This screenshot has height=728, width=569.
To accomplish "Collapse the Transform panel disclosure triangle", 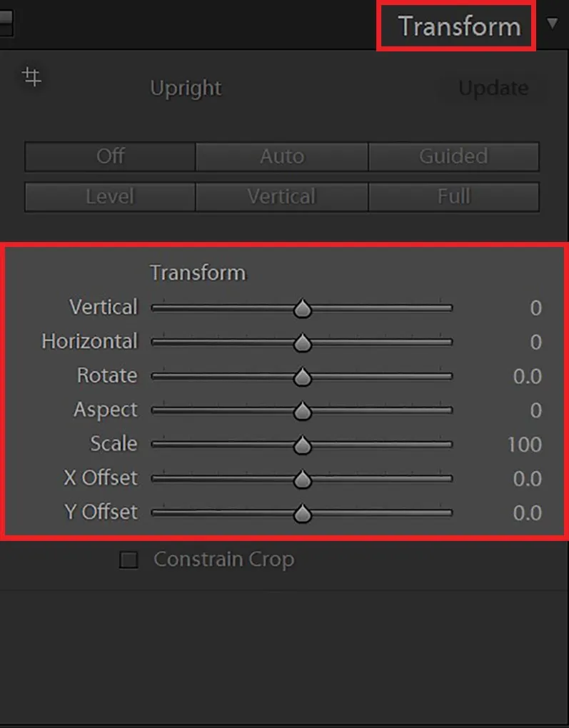I will click(x=553, y=23).
